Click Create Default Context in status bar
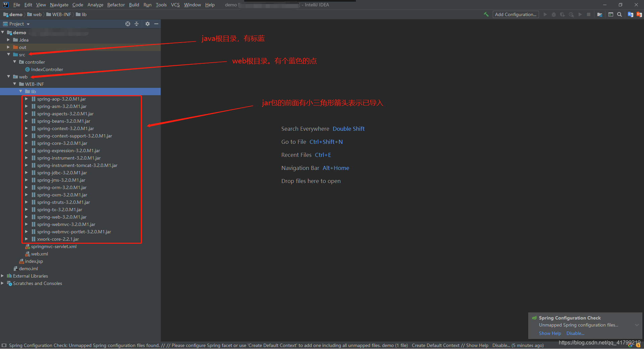 pyautogui.click(x=436, y=345)
